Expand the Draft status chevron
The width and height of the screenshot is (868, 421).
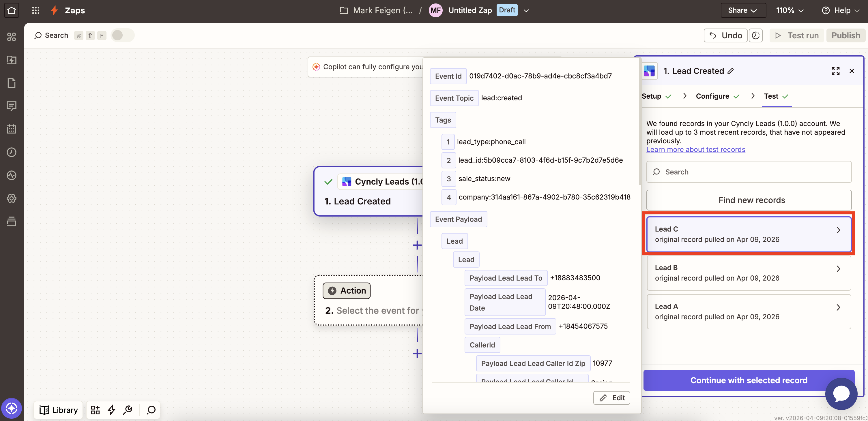pyautogui.click(x=526, y=10)
